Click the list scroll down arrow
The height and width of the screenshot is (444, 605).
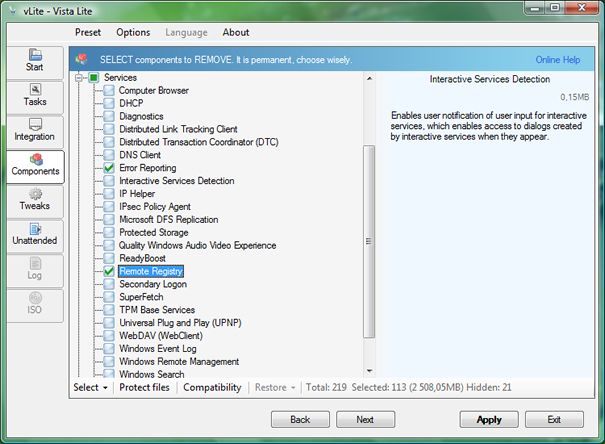click(x=369, y=371)
